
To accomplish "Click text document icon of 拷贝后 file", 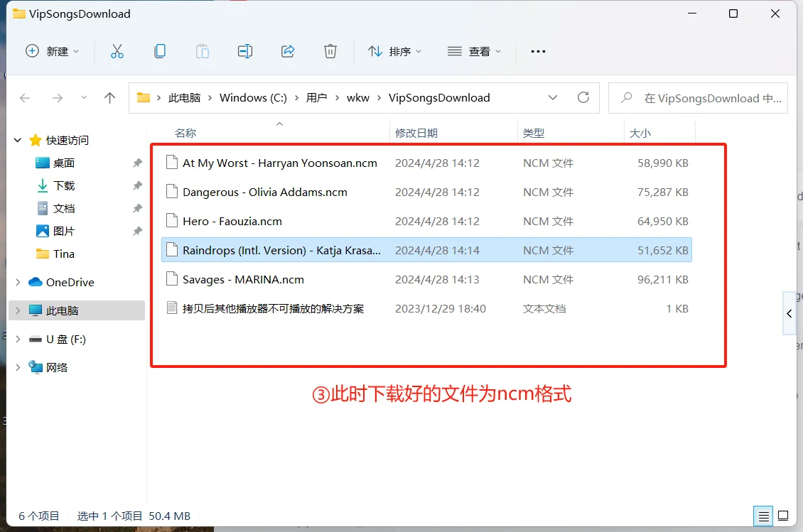I will pos(172,308).
